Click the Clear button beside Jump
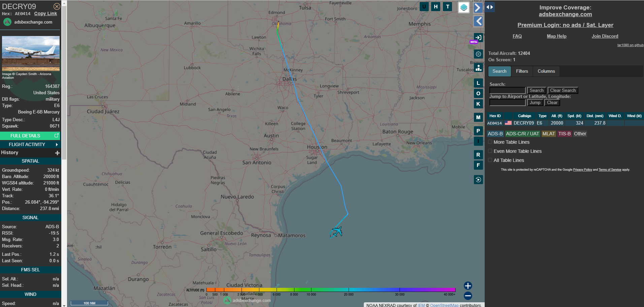 coord(552,102)
